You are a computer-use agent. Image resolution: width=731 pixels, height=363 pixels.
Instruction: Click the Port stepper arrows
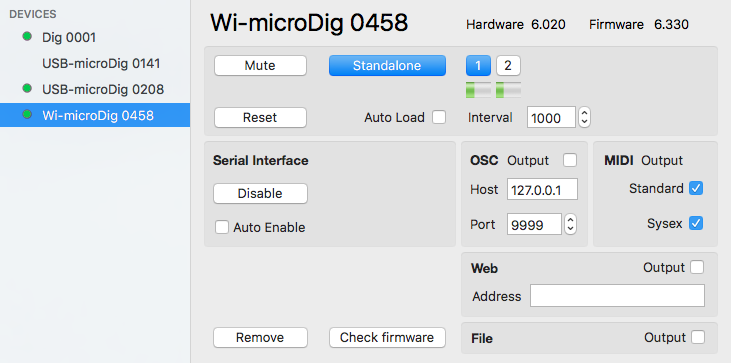tap(570, 225)
